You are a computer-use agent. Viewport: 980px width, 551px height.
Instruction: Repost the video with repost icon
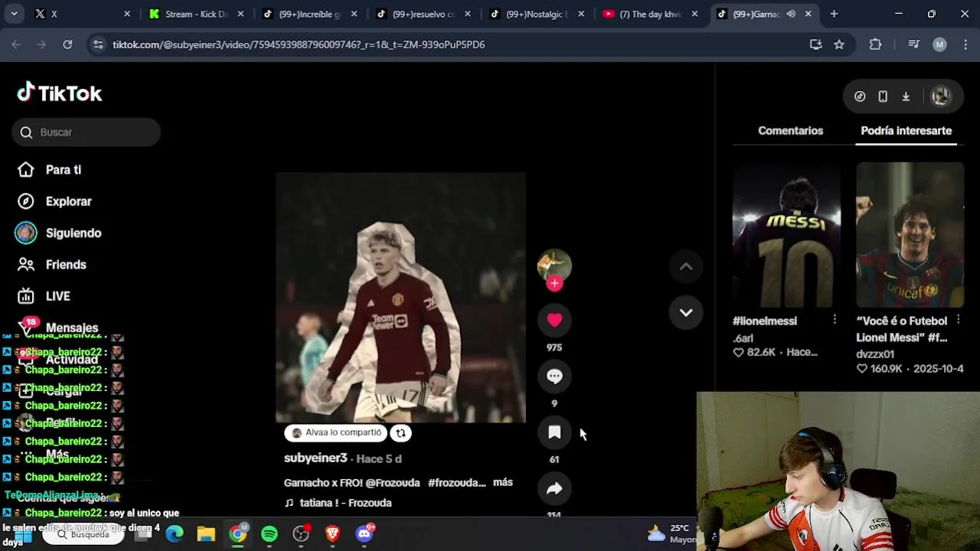pyautogui.click(x=400, y=433)
